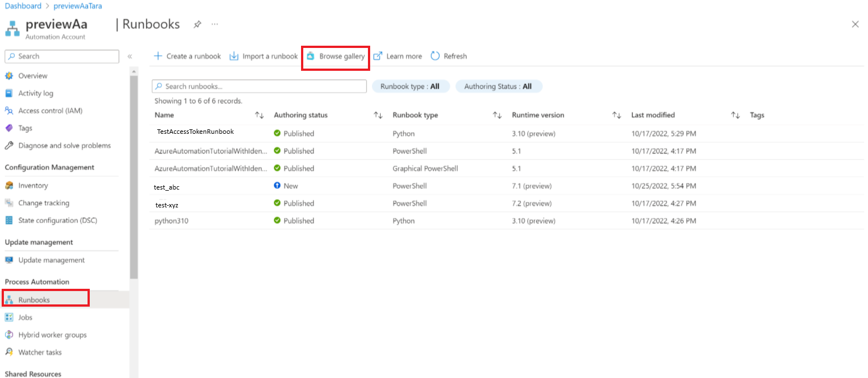Click the Search runbooks field
The image size is (868, 378).
click(x=259, y=86)
